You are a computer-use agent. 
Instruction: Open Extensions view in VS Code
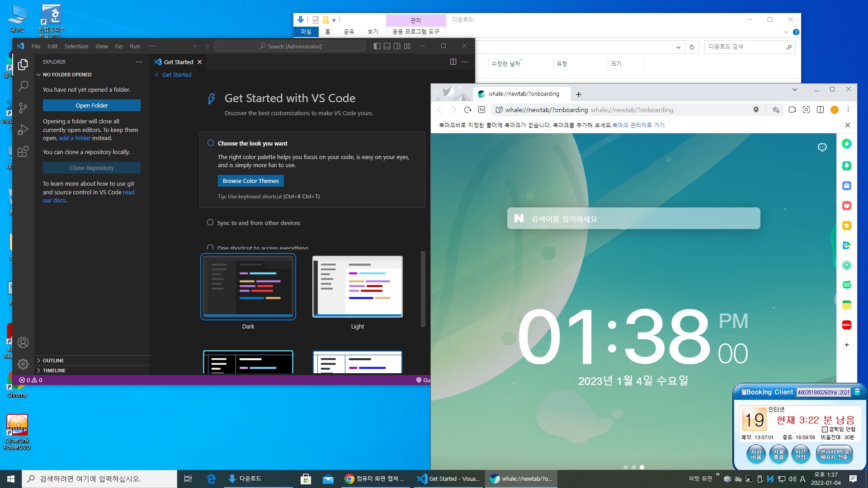tap(23, 151)
